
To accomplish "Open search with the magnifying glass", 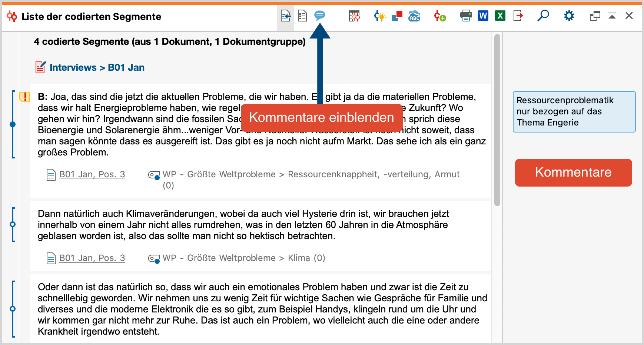I will (543, 16).
